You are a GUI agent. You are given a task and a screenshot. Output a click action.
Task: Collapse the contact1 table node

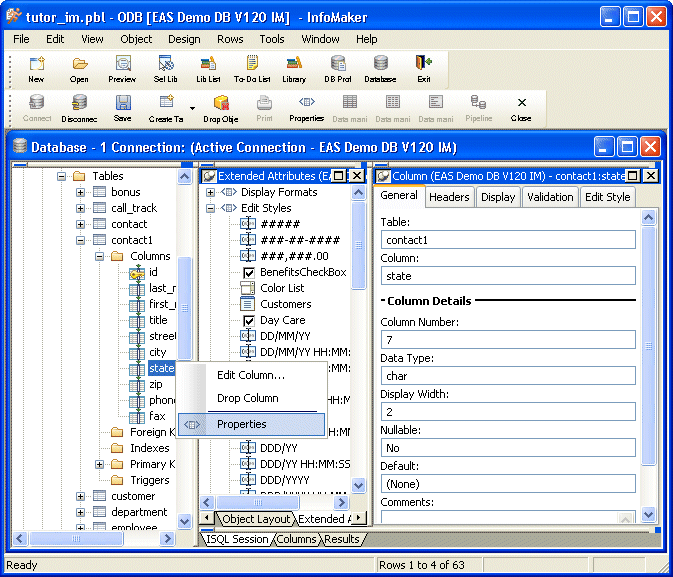click(80, 240)
